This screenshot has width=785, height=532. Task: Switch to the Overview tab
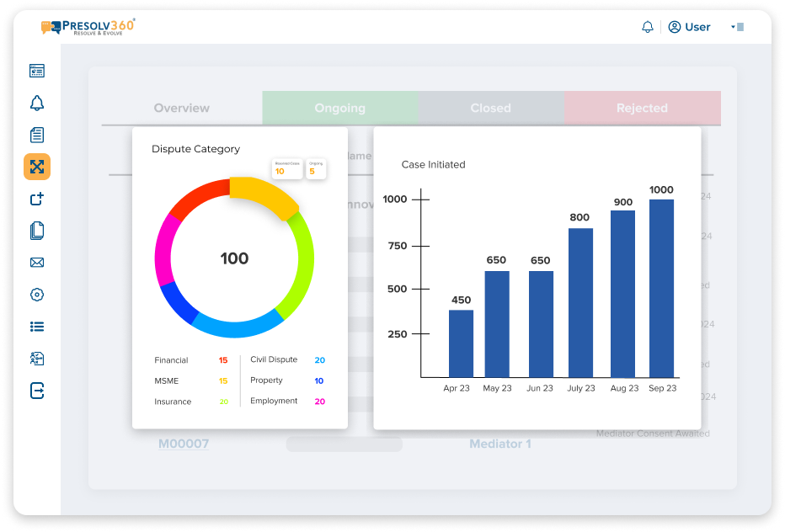182,108
